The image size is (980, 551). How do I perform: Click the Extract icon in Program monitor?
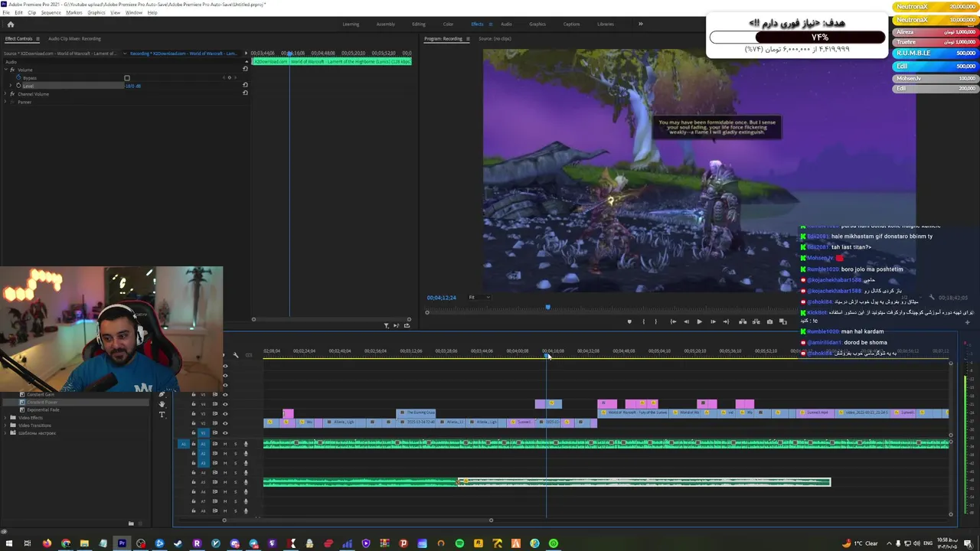coord(756,321)
